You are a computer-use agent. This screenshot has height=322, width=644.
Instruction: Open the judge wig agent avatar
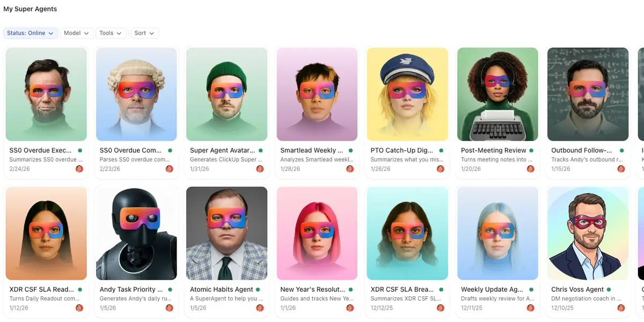(136, 94)
